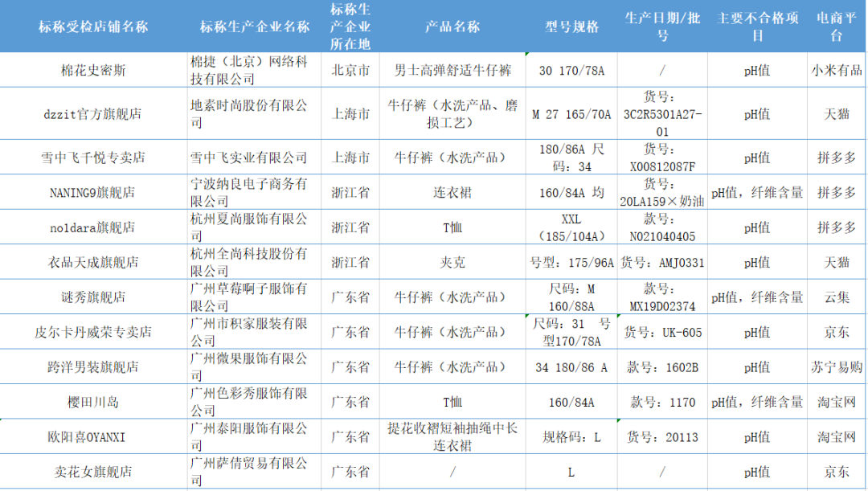
Task: Click batch cell 款号：1170
Action: [x=662, y=402]
